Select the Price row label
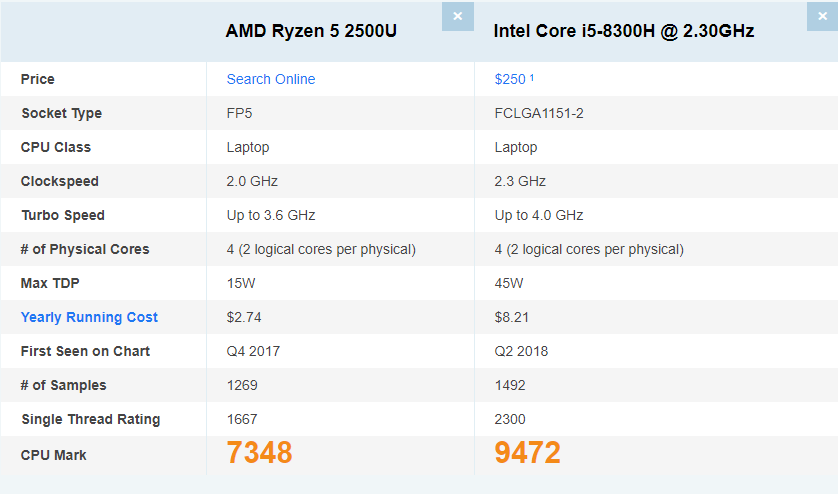 [x=38, y=79]
